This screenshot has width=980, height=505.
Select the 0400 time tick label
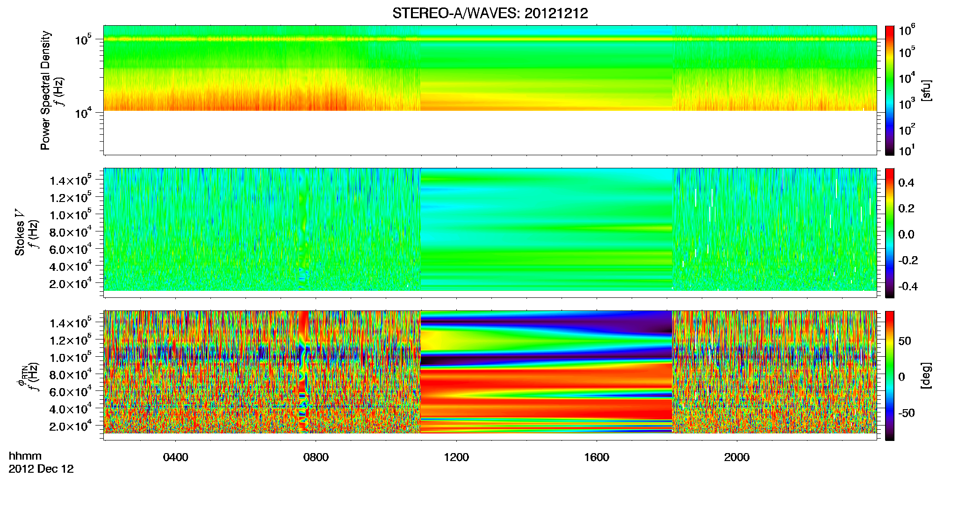[x=175, y=457]
